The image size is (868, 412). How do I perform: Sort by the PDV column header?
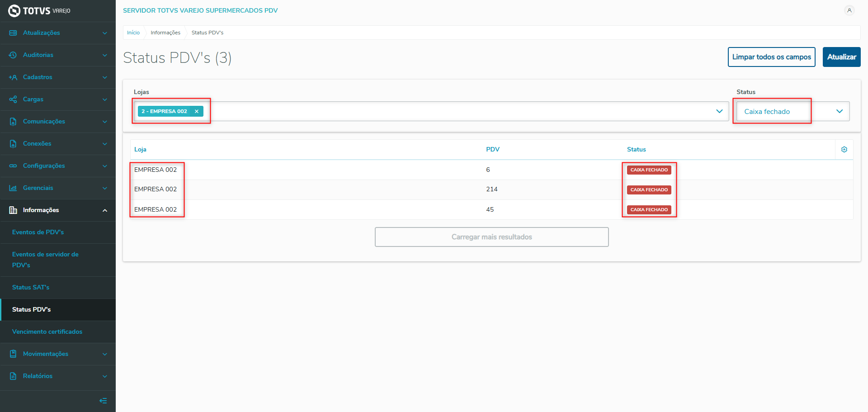pyautogui.click(x=493, y=150)
